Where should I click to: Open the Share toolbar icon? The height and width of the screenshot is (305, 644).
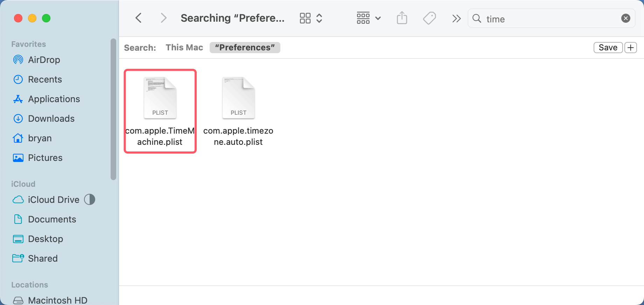coord(402,18)
